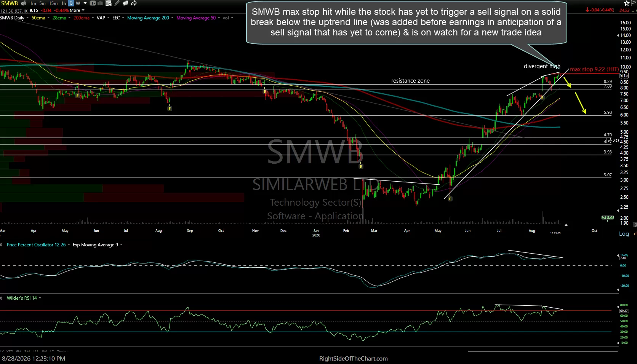This screenshot has width=637, height=364.
Task: Click the max stop 9.22 (HIT) label
Action: tap(594, 69)
